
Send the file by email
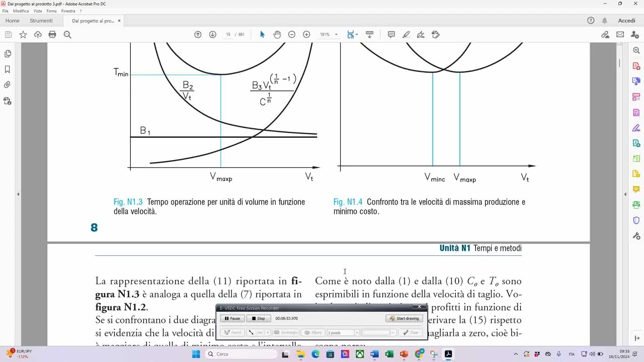click(620, 35)
